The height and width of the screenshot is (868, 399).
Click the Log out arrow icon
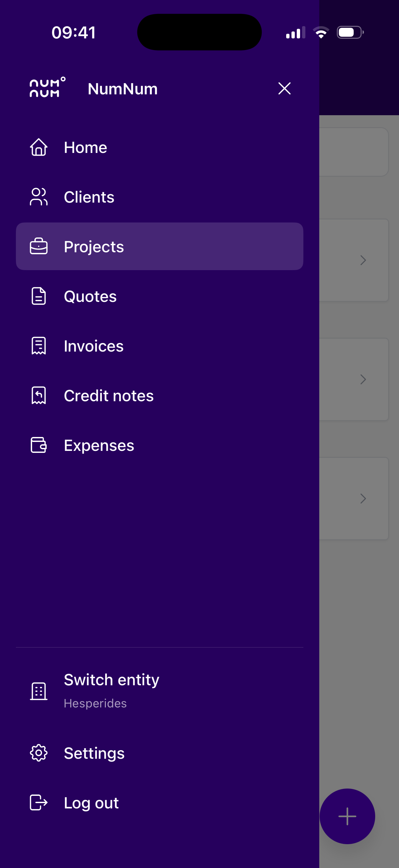[39, 802]
